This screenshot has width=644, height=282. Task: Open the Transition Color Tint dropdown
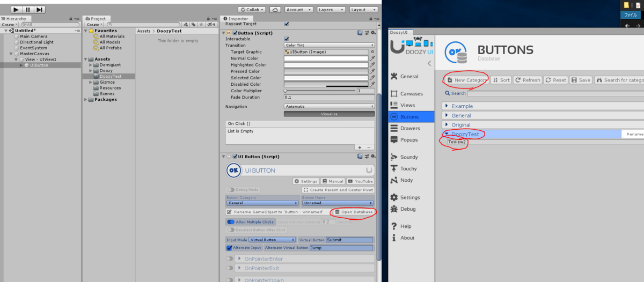pos(329,46)
